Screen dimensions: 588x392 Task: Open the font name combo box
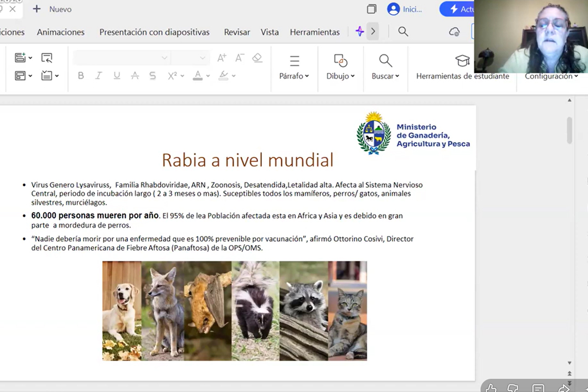click(x=121, y=58)
